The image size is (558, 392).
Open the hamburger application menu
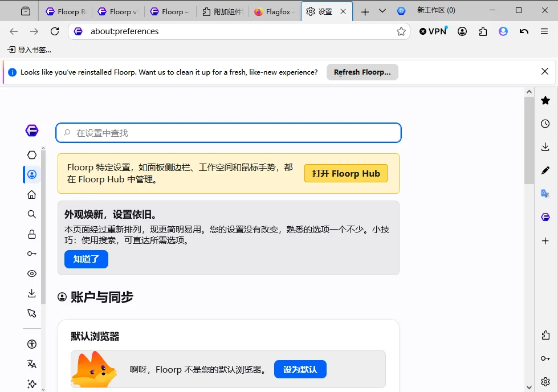click(544, 31)
